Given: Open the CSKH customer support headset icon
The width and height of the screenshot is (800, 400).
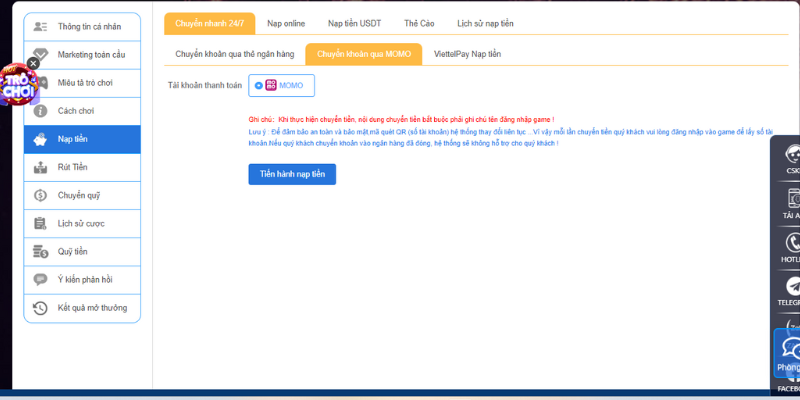Looking at the screenshot, I should pos(792,155).
